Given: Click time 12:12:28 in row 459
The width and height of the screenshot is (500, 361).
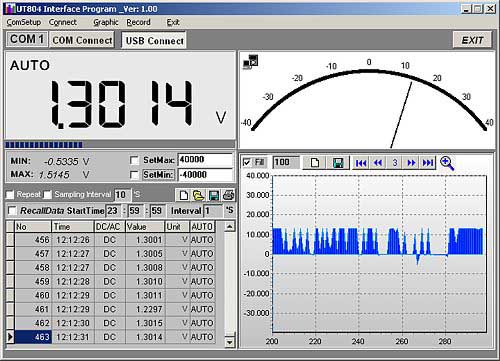Looking at the screenshot, I should tap(73, 282).
